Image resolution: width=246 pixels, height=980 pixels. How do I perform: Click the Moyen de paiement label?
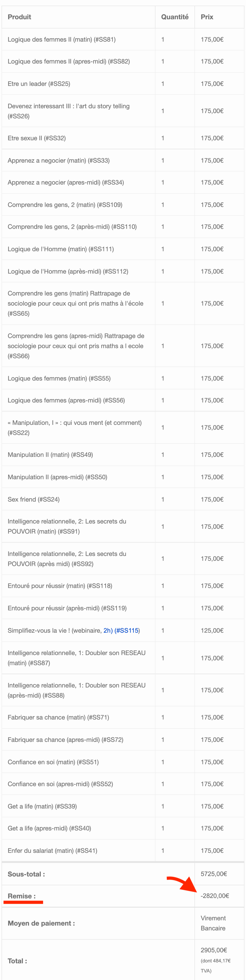point(41,923)
